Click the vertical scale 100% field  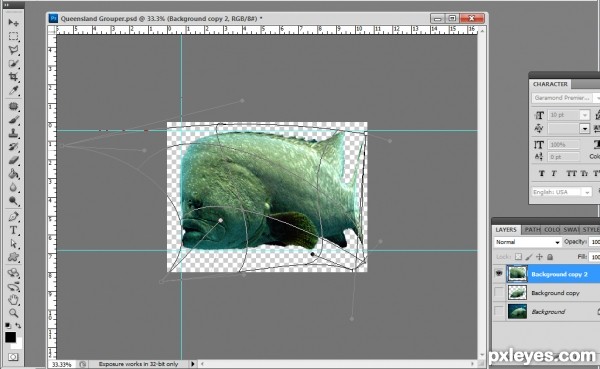[564, 145]
